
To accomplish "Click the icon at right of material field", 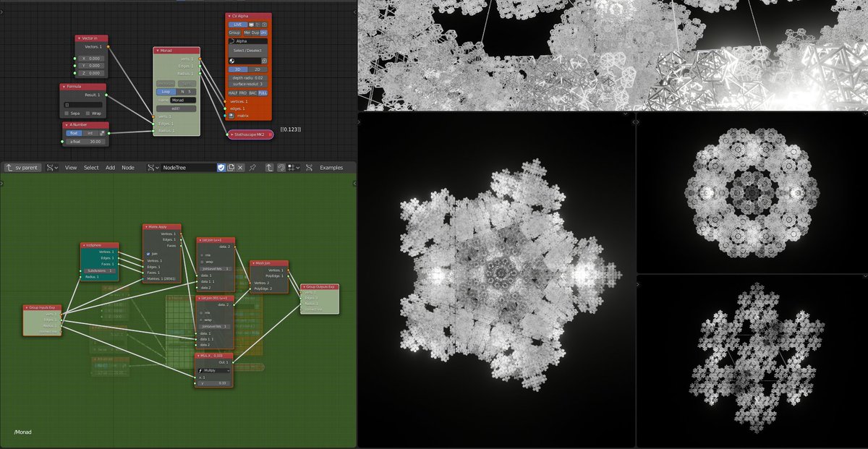I will click(x=264, y=61).
